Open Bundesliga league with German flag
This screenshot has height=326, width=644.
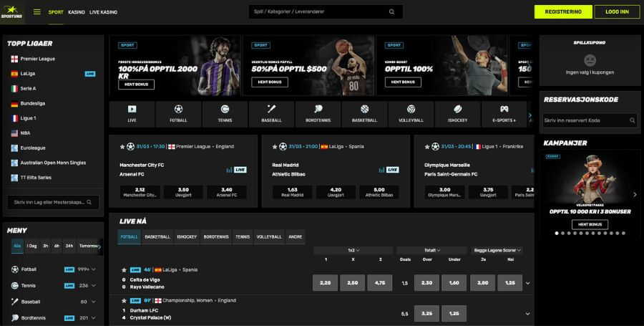(x=14, y=104)
